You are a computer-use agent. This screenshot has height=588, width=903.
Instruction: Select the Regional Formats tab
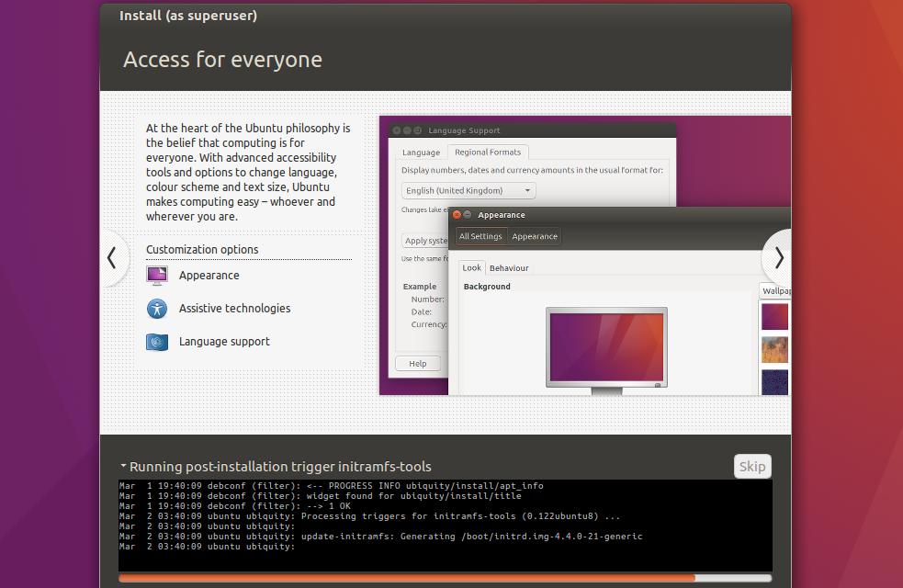(488, 152)
